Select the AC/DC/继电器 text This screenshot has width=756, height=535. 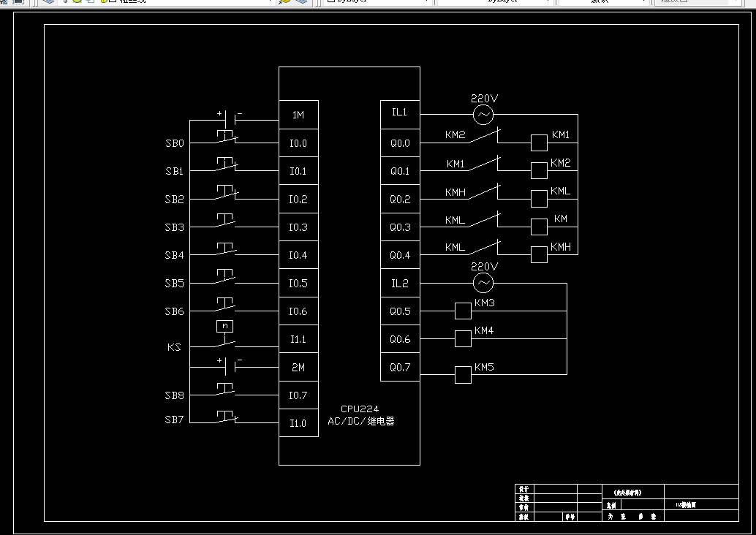tap(361, 421)
